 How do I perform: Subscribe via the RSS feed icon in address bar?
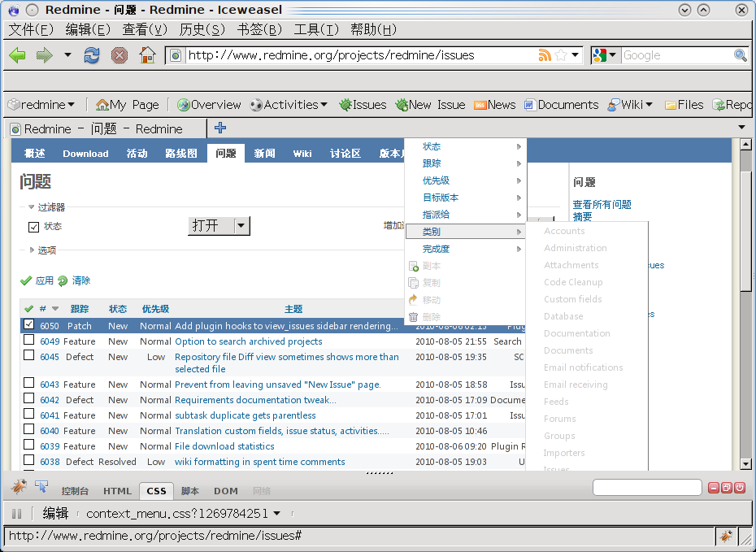(x=545, y=55)
